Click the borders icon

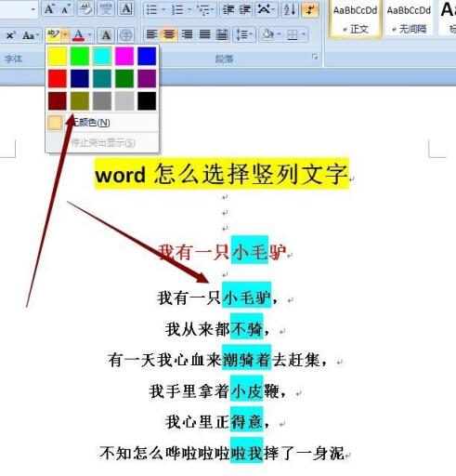tap(293, 34)
